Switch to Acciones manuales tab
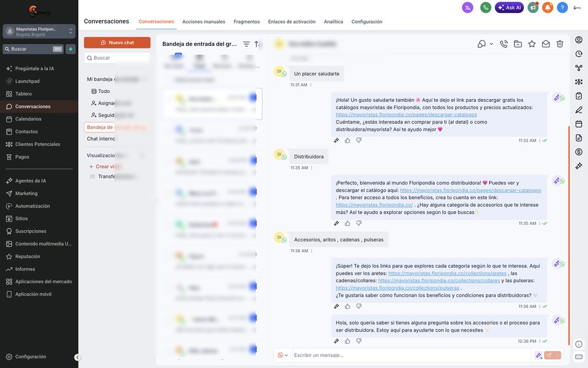The height and width of the screenshot is (368, 588). point(203,22)
